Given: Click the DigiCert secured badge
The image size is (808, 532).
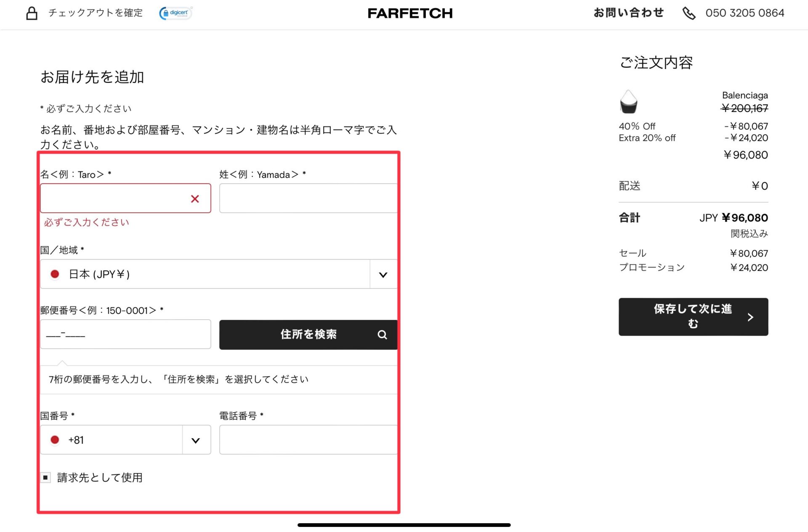Looking at the screenshot, I should [175, 13].
